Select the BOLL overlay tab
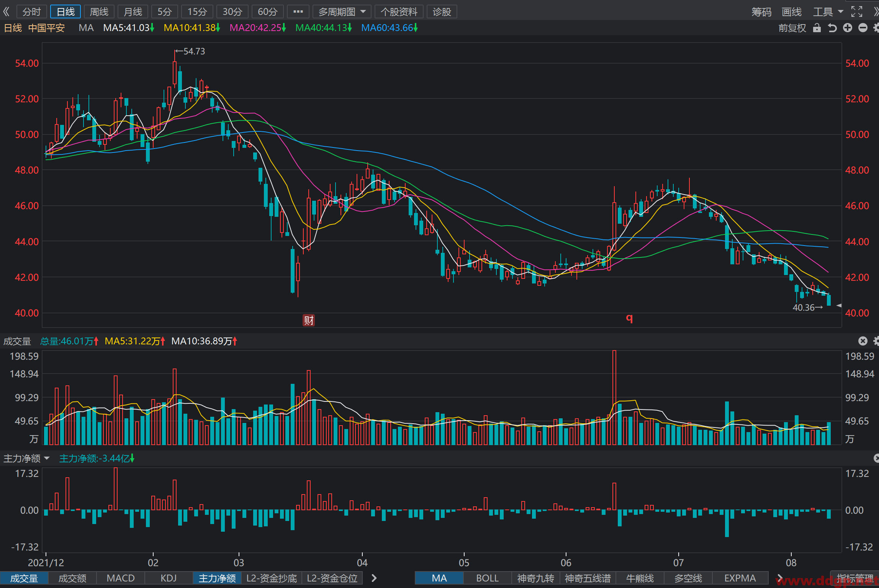 [x=487, y=578]
